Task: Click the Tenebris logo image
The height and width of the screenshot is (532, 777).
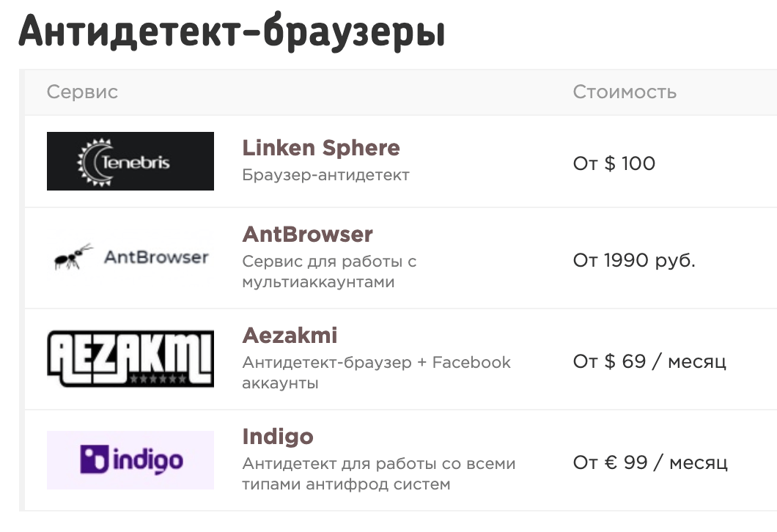Action: tap(130, 161)
